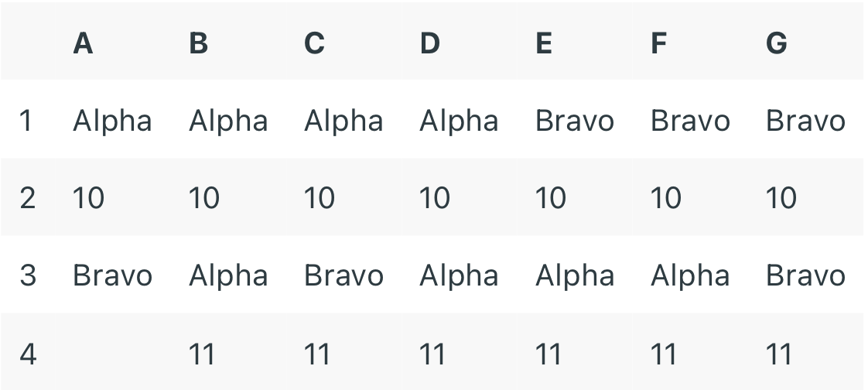Select column A header
Viewport: 868px width, 390px height.
click(x=84, y=43)
